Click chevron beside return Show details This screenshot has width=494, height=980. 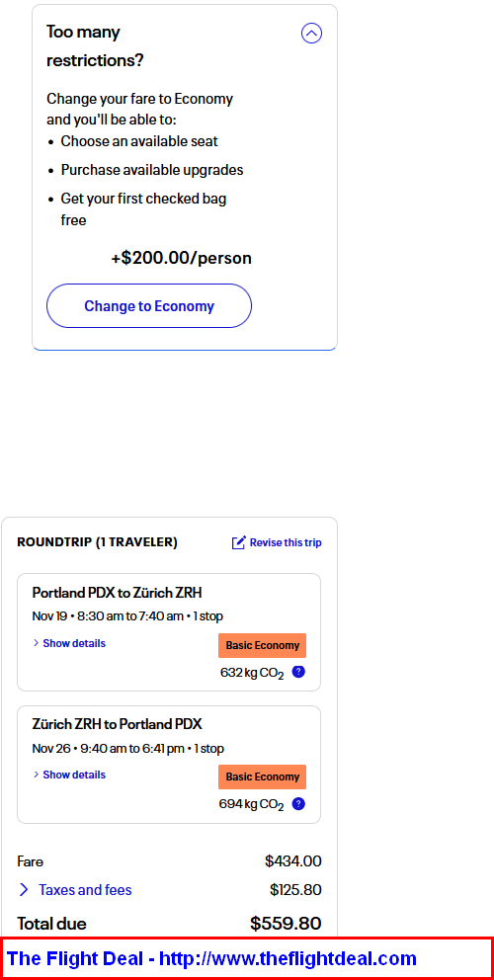(x=36, y=775)
